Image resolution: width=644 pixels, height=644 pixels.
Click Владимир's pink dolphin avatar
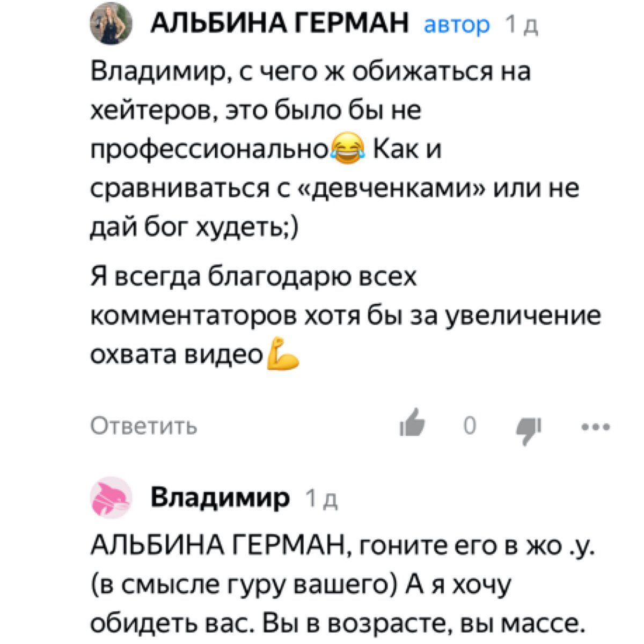click(111, 498)
